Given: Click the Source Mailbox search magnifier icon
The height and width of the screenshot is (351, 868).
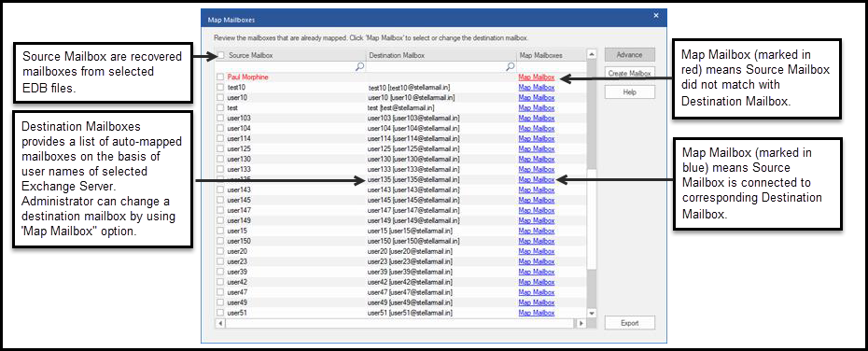Looking at the screenshot, I should pos(360,66).
